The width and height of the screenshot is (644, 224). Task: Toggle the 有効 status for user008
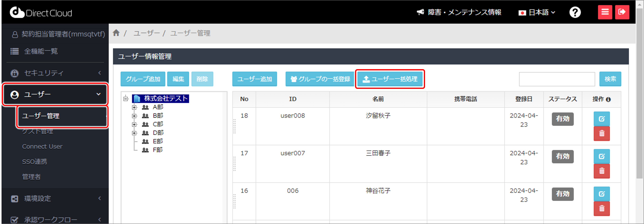click(563, 119)
